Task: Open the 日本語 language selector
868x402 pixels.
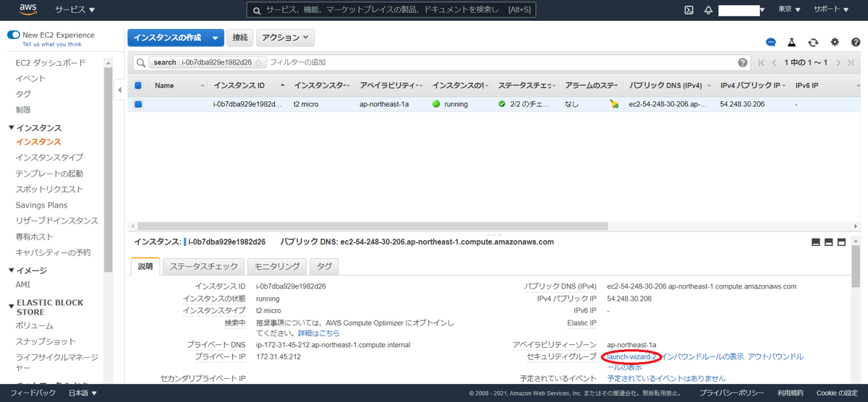Action: [x=82, y=393]
